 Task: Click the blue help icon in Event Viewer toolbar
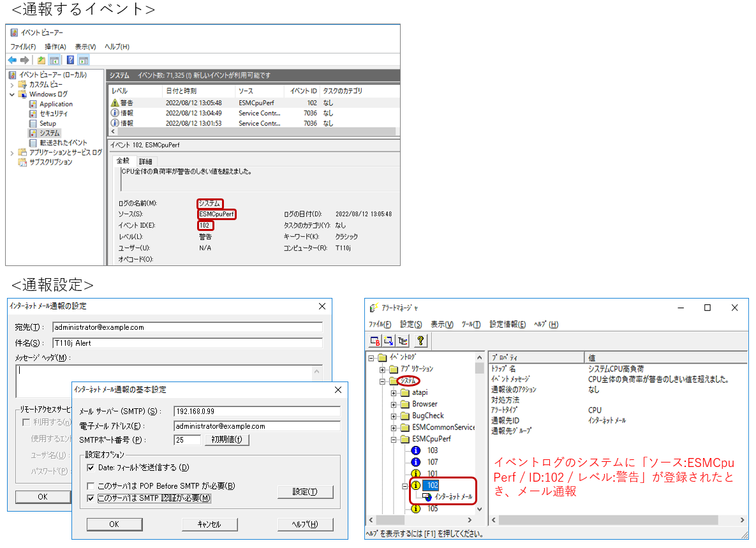[70, 60]
